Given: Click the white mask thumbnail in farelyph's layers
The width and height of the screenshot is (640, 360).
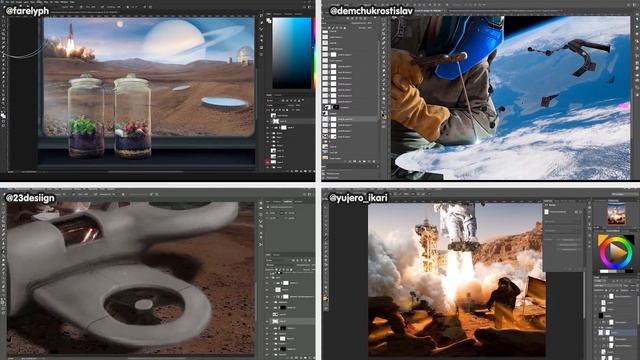Looking at the screenshot, I should pos(284,127).
